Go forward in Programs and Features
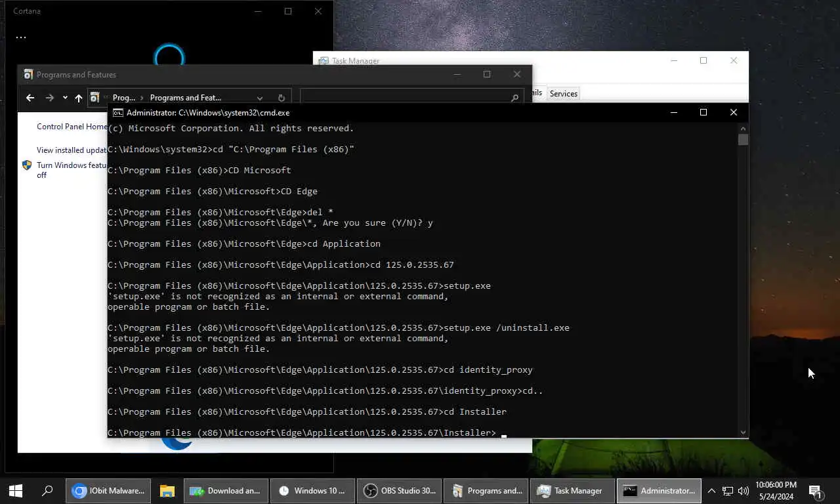Image resolution: width=840 pixels, height=504 pixels. click(x=49, y=98)
